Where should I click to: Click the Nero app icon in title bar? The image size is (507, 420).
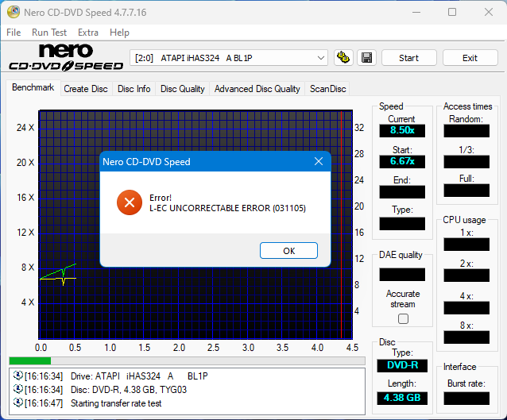click(x=14, y=12)
